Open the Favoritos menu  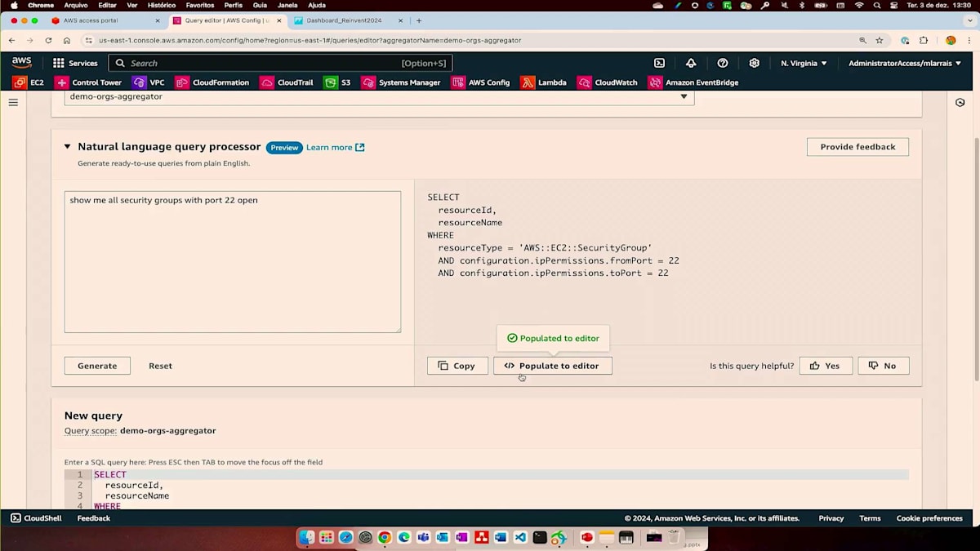click(200, 5)
